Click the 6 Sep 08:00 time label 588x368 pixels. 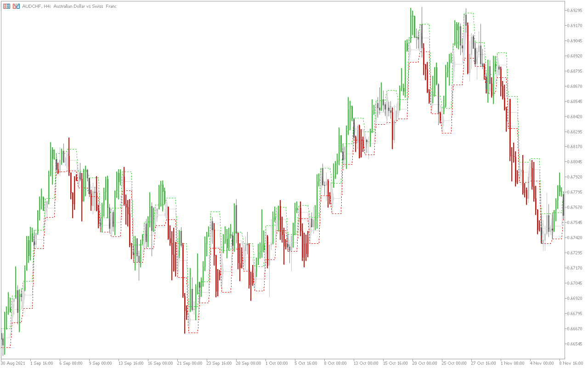pos(71,363)
